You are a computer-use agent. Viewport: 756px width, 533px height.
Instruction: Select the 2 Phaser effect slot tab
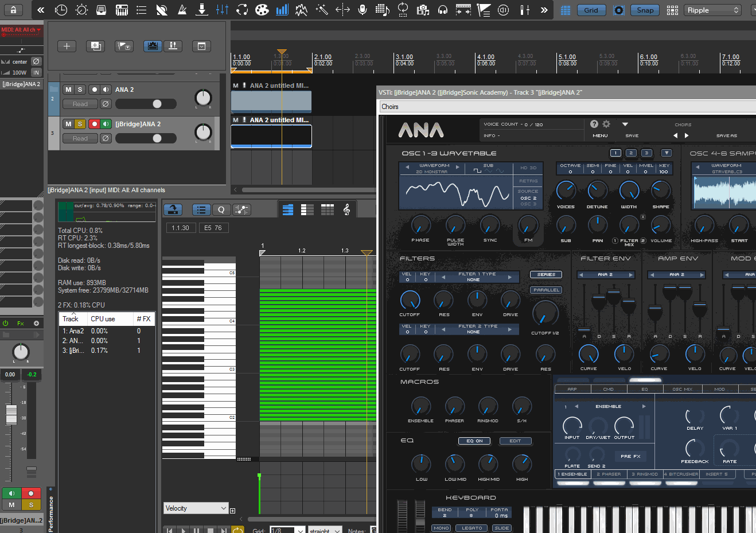[x=609, y=474]
